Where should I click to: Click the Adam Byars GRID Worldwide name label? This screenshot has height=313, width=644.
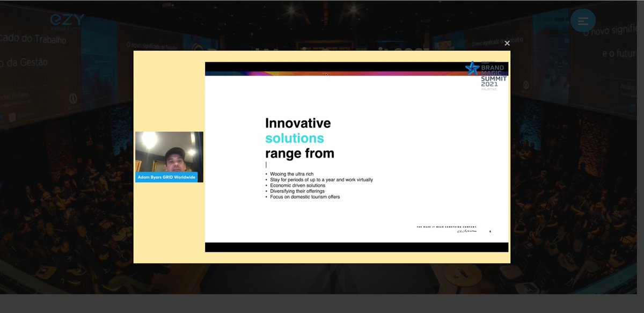coord(166,177)
